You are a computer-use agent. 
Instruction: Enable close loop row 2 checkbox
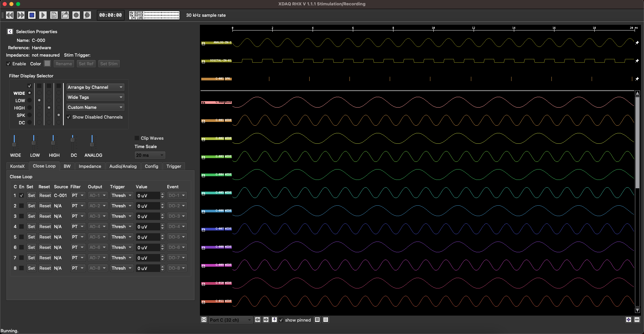[x=21, y=206]
